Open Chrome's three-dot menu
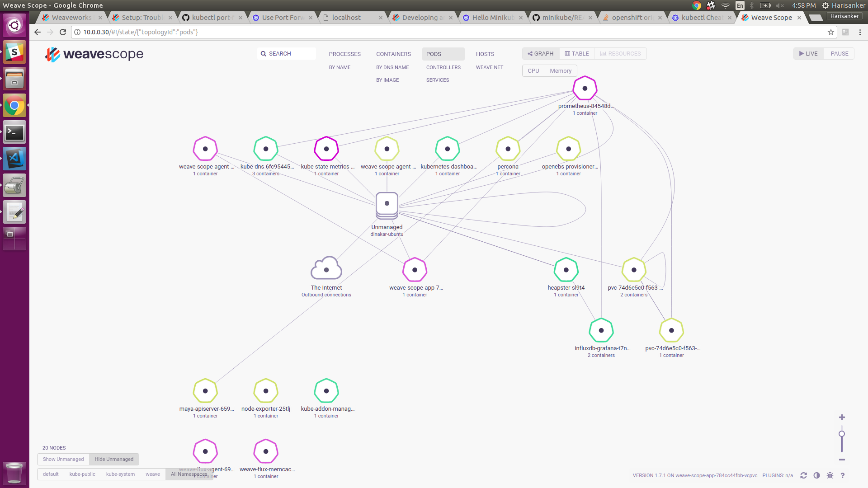Image resolution: width=868 pixels, height=488 pixels. click(860, 32)
